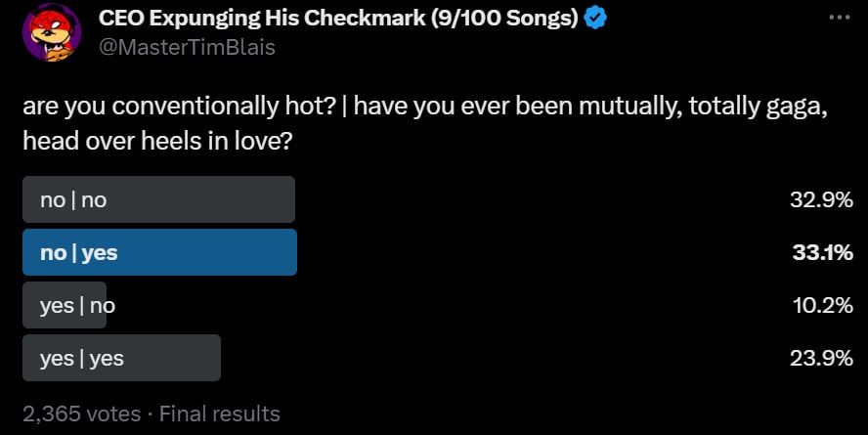
Task: Select the highlighted 'no | yes' poll option
Action: [x=158, y=252]
